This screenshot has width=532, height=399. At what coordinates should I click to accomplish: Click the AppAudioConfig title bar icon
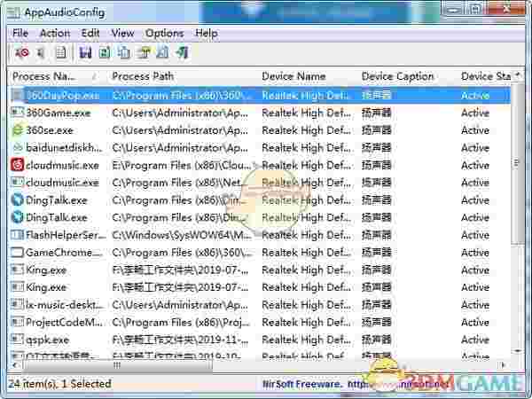14,12
